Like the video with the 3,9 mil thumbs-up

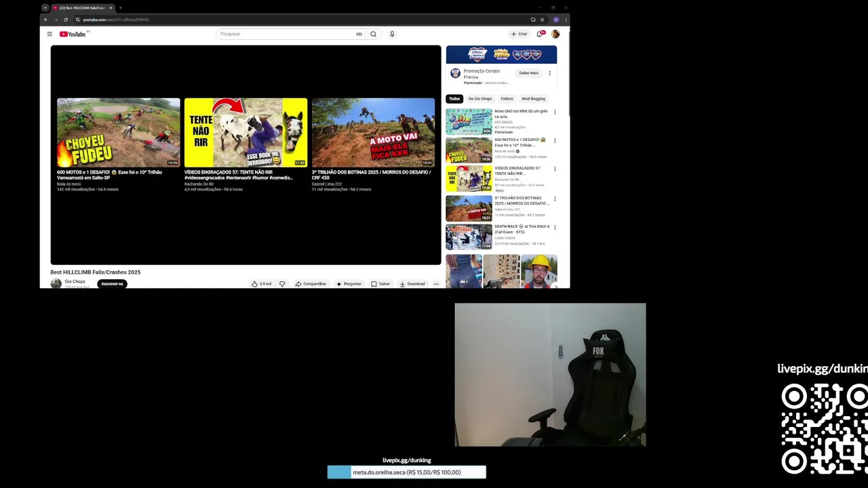pos(262,284)
